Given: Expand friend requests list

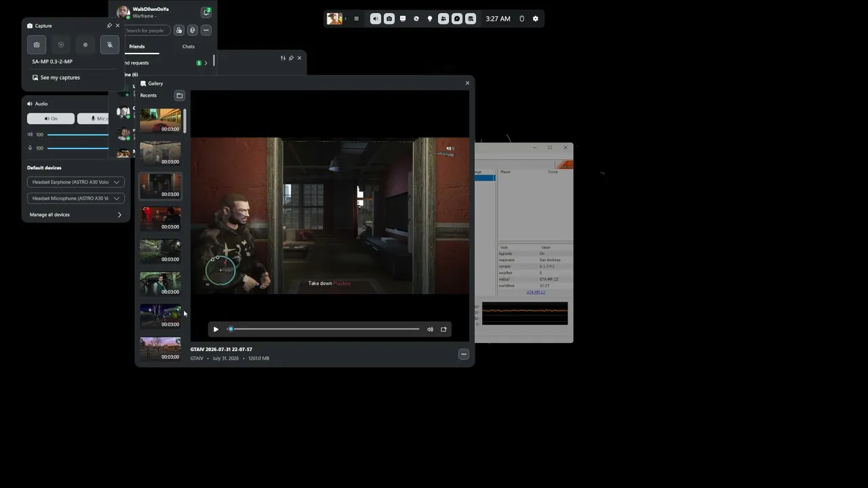Looking at the screenshot, I should tap(205, 63).
